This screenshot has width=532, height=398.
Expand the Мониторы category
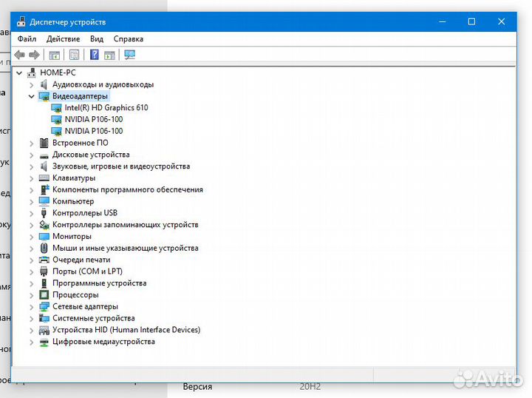point(32,237)
